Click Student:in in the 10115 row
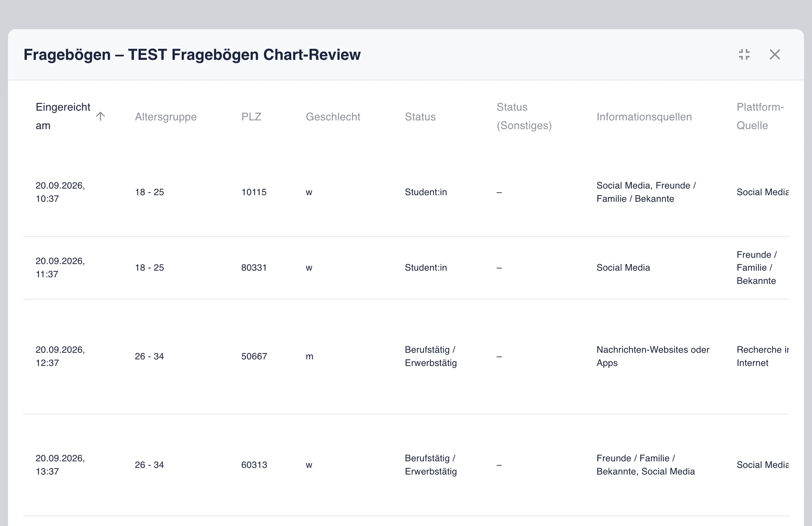 [426, 192]
